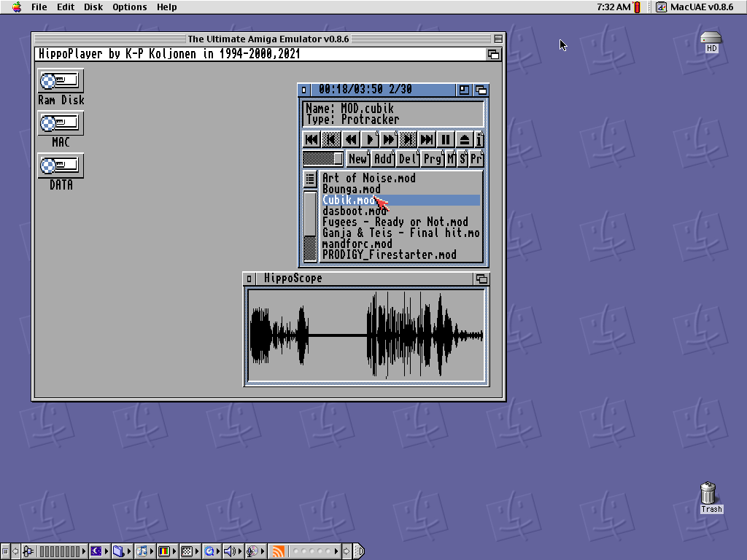The image size is (747, 560).
Task: Click the Amiga screen depth gadget
Action: (x=494, y=54)
